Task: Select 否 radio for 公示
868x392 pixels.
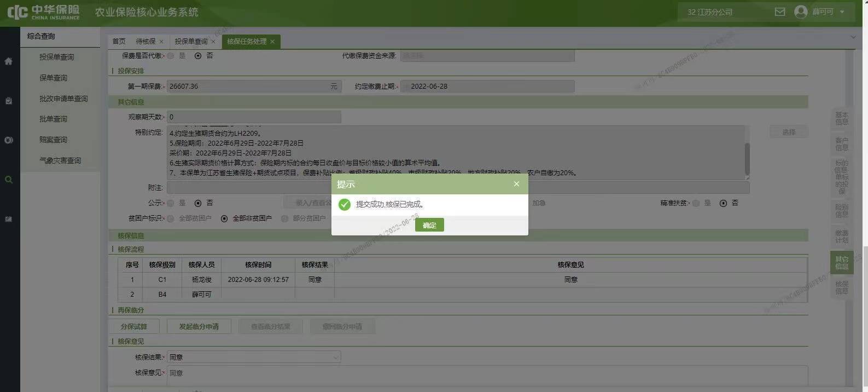Action: (198, 203)
